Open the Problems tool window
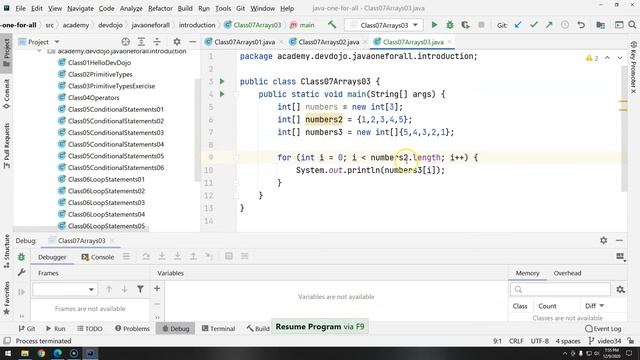 coord(132,328)
